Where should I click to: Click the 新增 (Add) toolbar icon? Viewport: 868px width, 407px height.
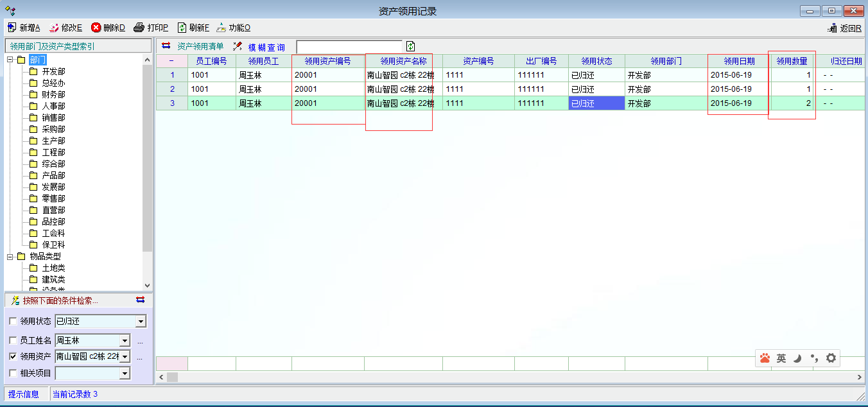pyautogui.click(x=12, y=28)
